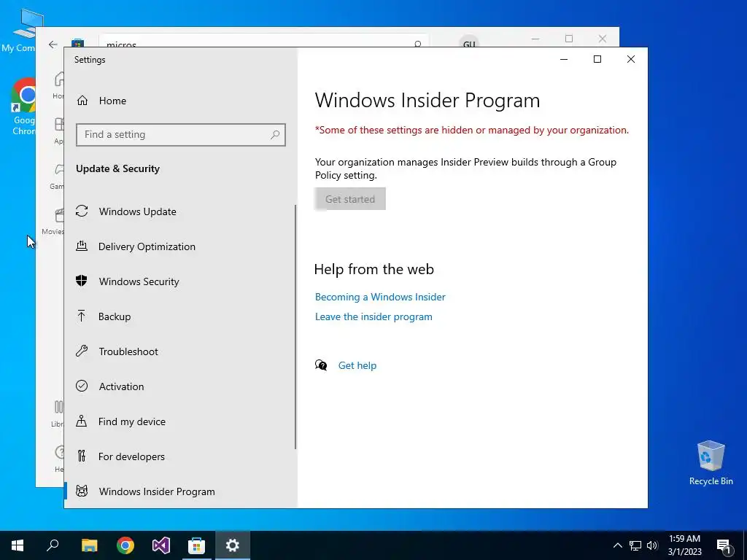Click the Windows Update refresh icon
This screenshot has width=747, height=560.
click(82, 211)
